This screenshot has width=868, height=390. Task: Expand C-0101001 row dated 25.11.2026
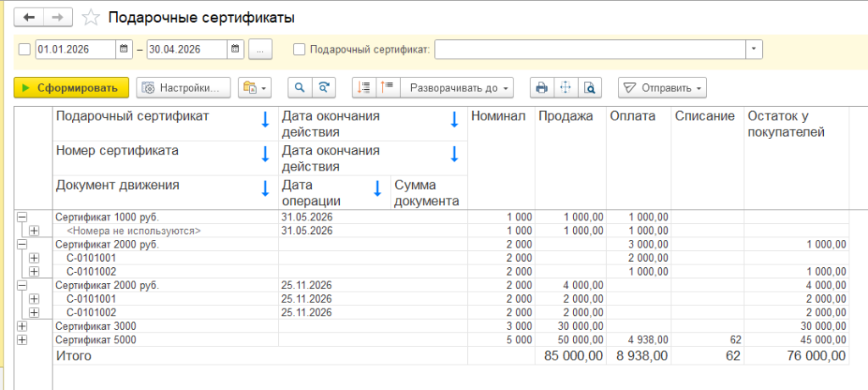34,299
